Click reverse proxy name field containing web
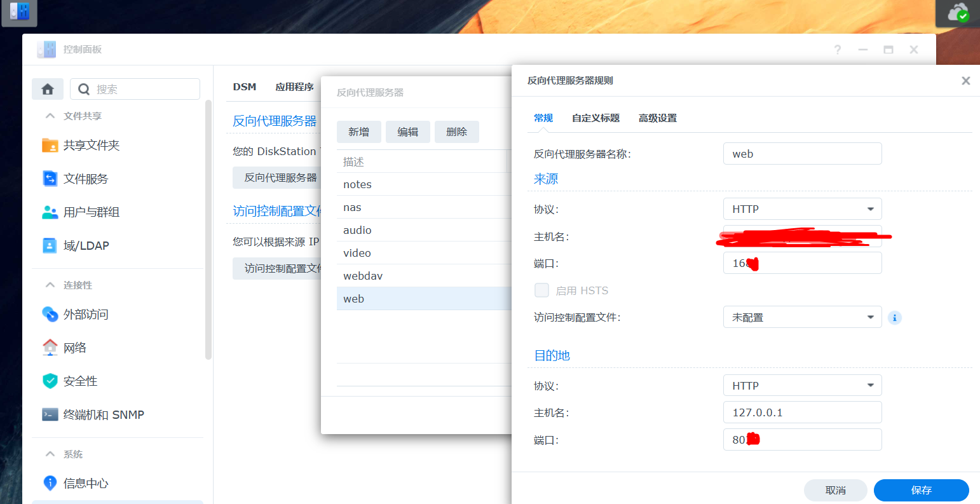 [803, 154]
